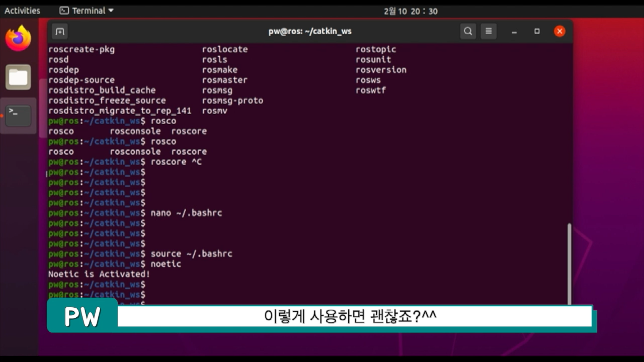Click the nano ~/.bashrc command
Image resolution: width=644 pixels, height=362 pixels.
pos(186,213)
